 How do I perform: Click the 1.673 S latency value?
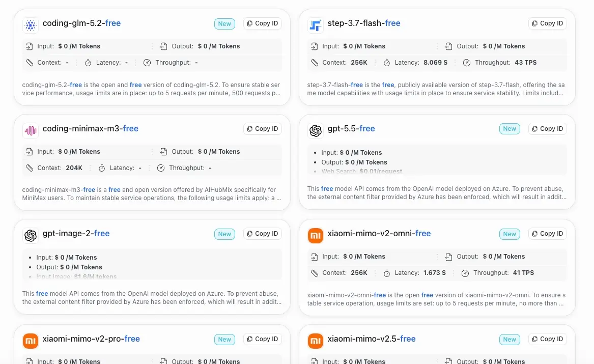(x=435, y=273)
